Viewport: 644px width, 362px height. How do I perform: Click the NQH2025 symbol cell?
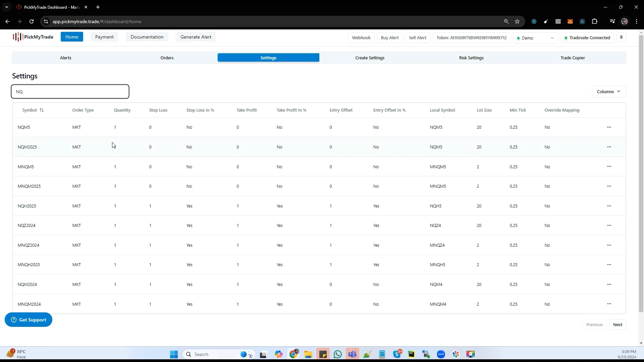point(27,206)
